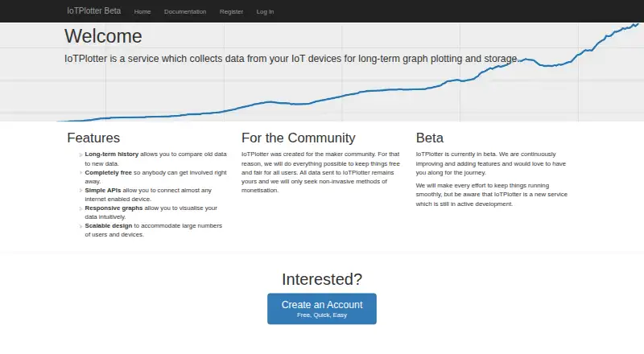Click the For the Community heading

(x=298, y=138)
